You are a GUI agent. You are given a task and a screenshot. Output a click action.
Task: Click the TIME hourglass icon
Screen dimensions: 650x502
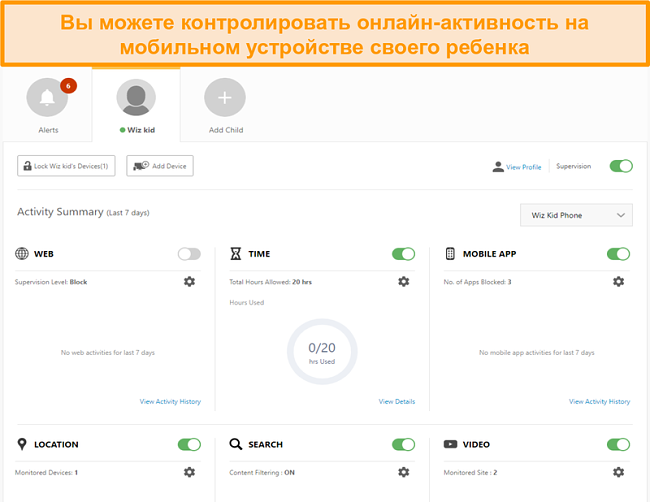point(235,253)
